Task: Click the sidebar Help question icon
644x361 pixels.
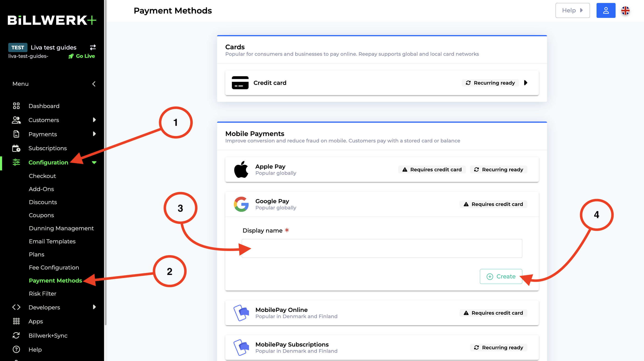Action: [16, 349]
